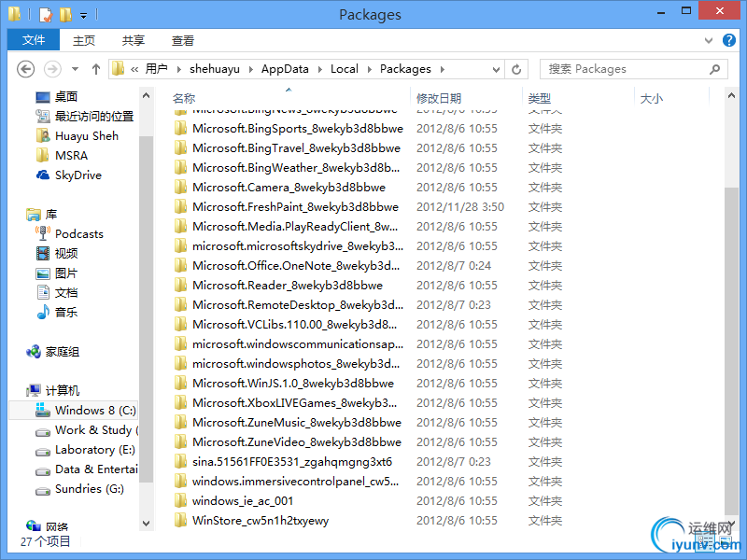Open the Help question mark icon
The height and width of the screenshot is (560, 747).
(x=729, y=40)
